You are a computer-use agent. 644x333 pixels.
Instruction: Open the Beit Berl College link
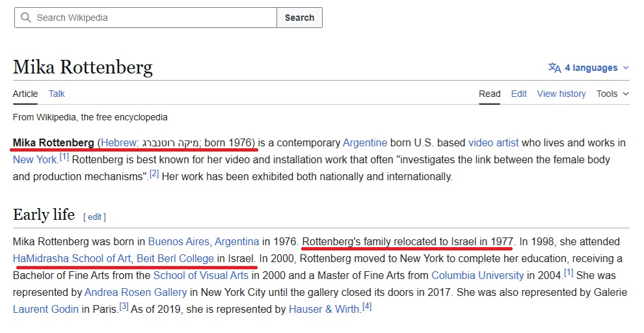pyautogui.click(x=175, y=259)
